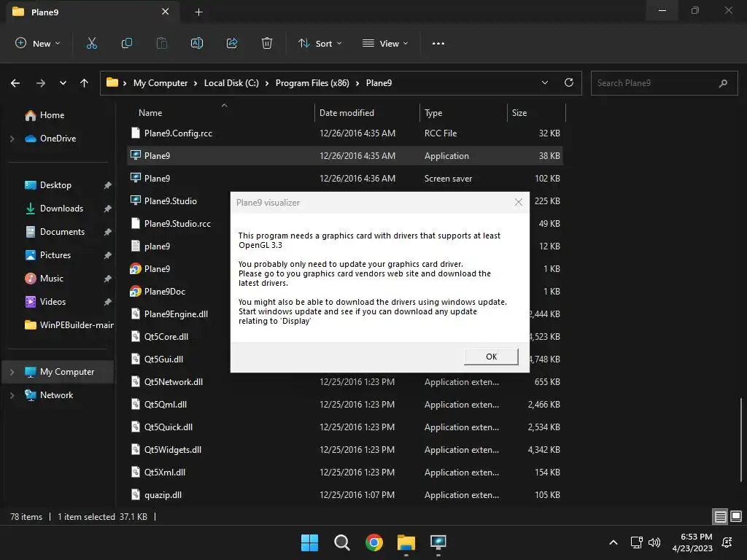Sort by the Name column header
Screen dimensions: 747x560
click(x=150, y=113)
